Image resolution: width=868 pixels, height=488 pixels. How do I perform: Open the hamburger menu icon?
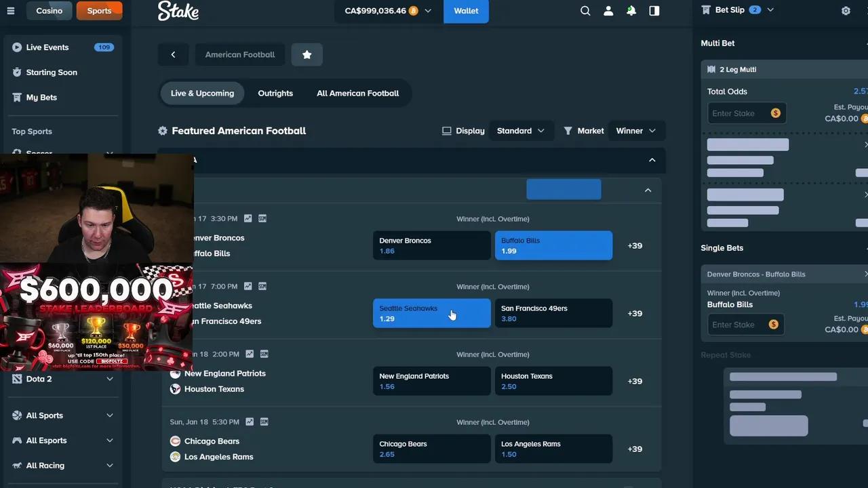pos(10,11)
